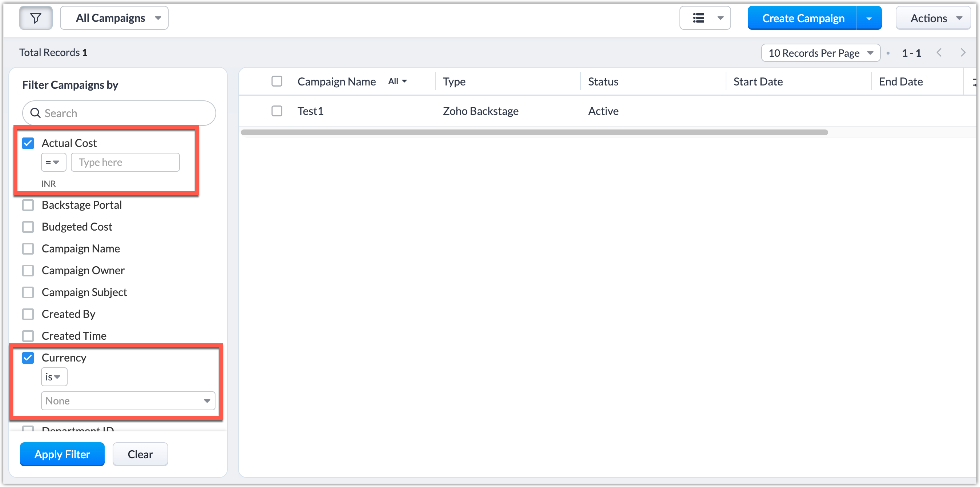980x487 pixels.
Task: Click the magnifier icon in filter search
Action: [x=35, y=113]
